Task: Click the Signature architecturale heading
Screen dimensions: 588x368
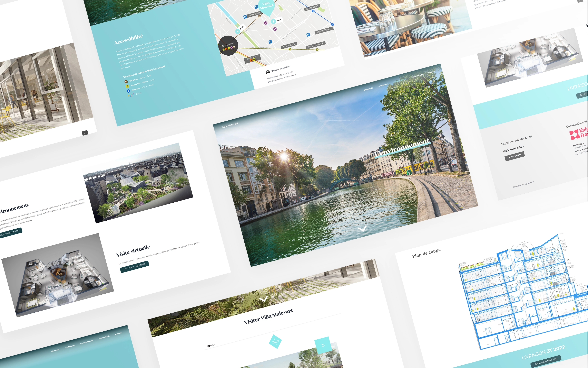Action: pyautogui.click(x=517, y=140)
